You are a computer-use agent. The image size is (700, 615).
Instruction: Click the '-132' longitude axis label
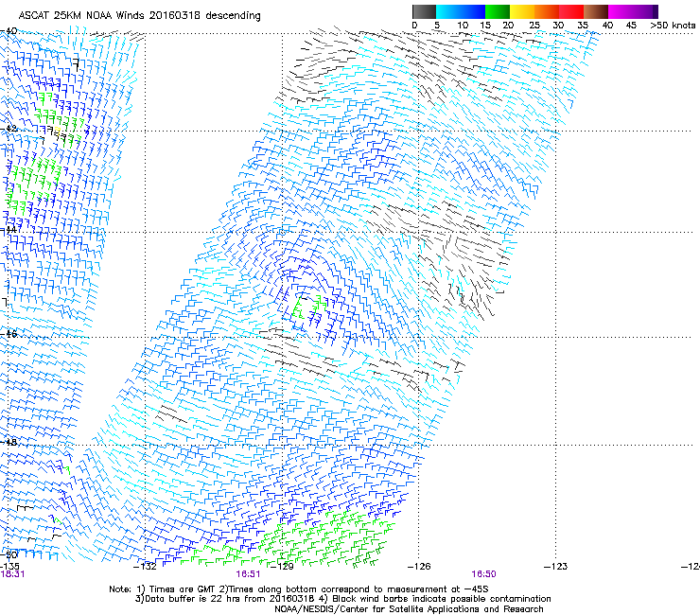click(145, 567)
